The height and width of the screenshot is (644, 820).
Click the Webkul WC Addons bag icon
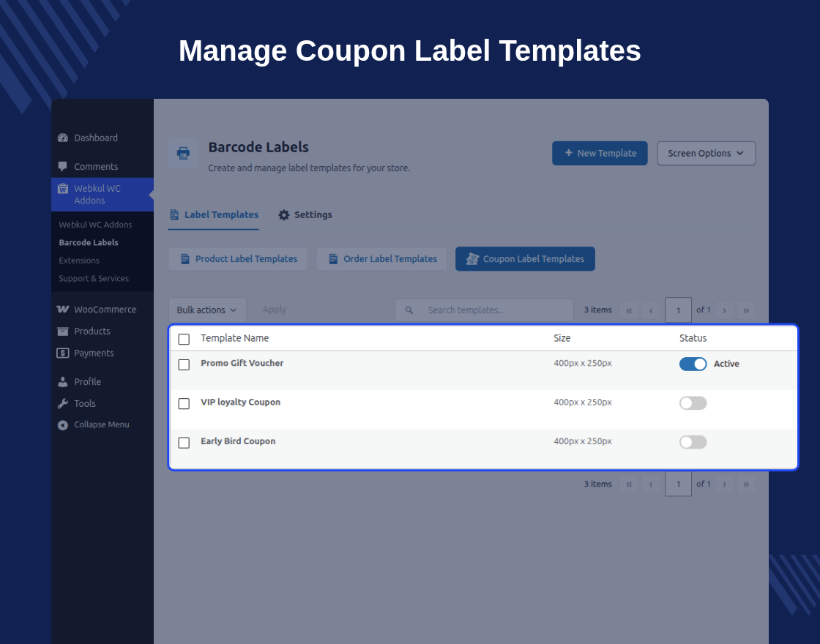[63, 189]
